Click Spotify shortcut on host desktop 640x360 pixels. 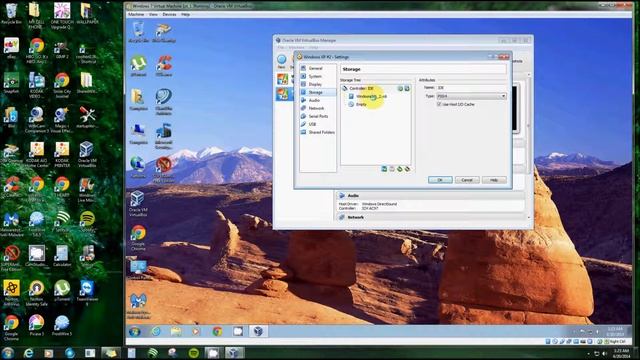point(87,222)
